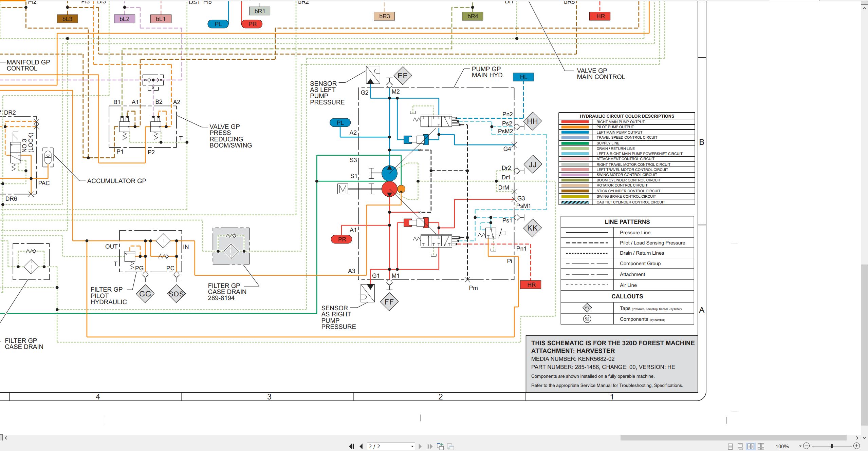Screen dimensions: 868x451
Task: Click the vertical scrollbar thumb
Action: point(864,345)
